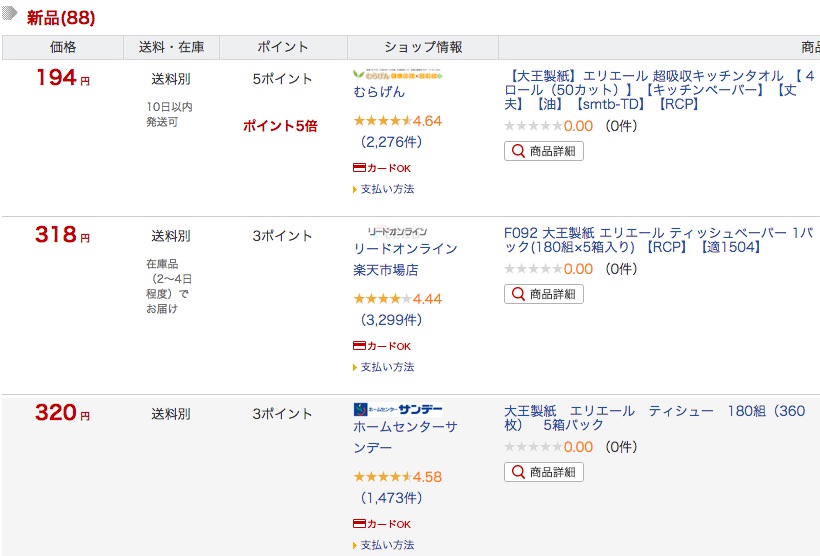View the (2,276件) reviews link
The image size is (820, 556).
(391, 142)
